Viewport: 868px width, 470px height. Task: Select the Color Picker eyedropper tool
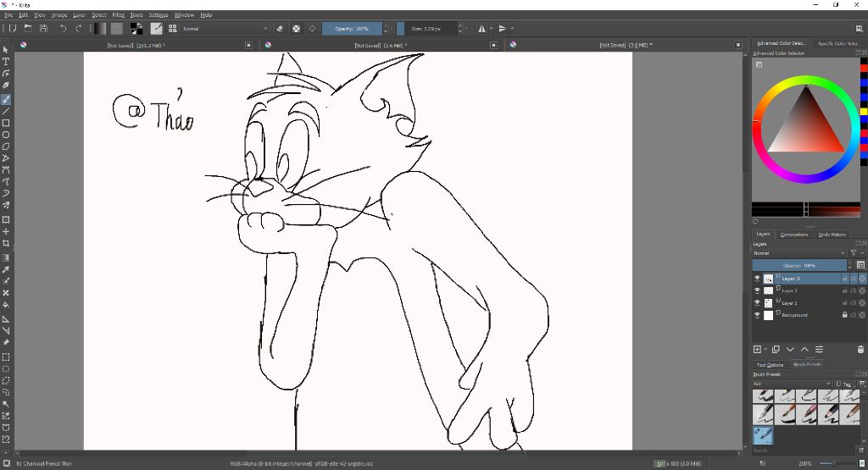[x=6, y=269]
